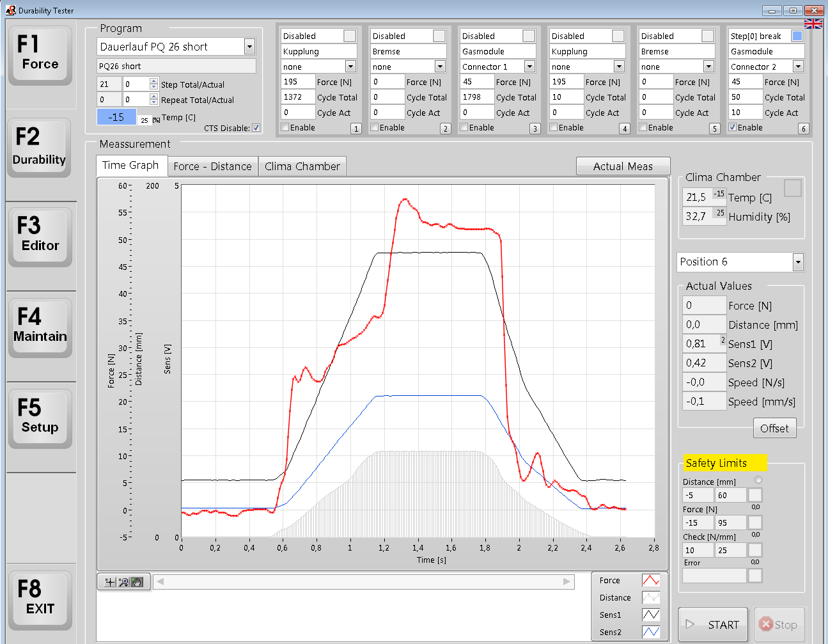Open station 6 Connector 2 dropdown
Image resolution: width=828 pixels, height=644 pixels.
click(x=798, y=67)
